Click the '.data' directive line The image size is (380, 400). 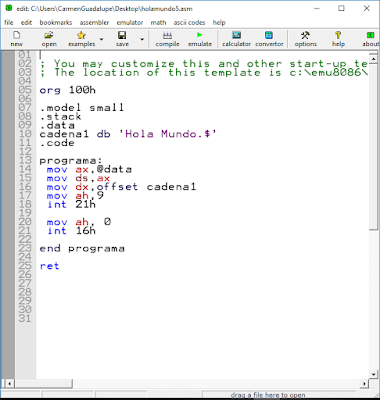pyautogui.click(x=57, y=125)
